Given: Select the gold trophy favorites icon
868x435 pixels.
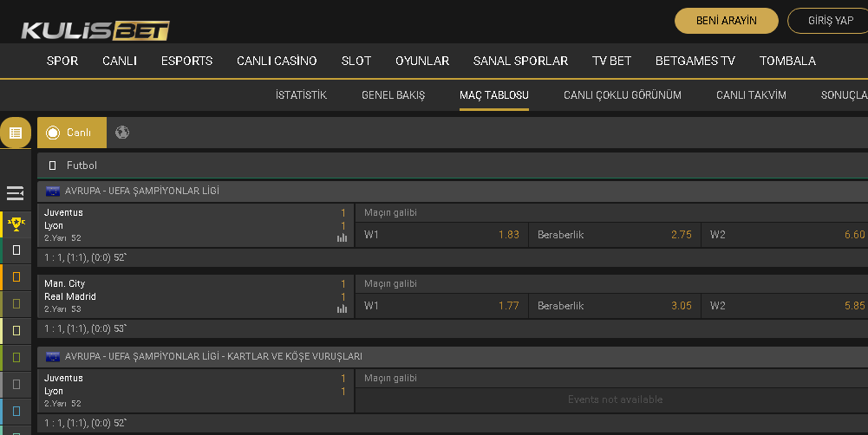Looking at the screenshot, I should click(x=16, y=224).
